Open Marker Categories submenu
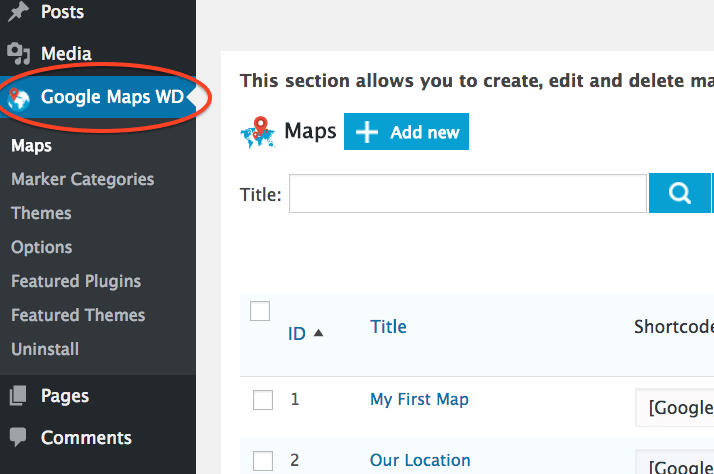 tap(82, 179)
